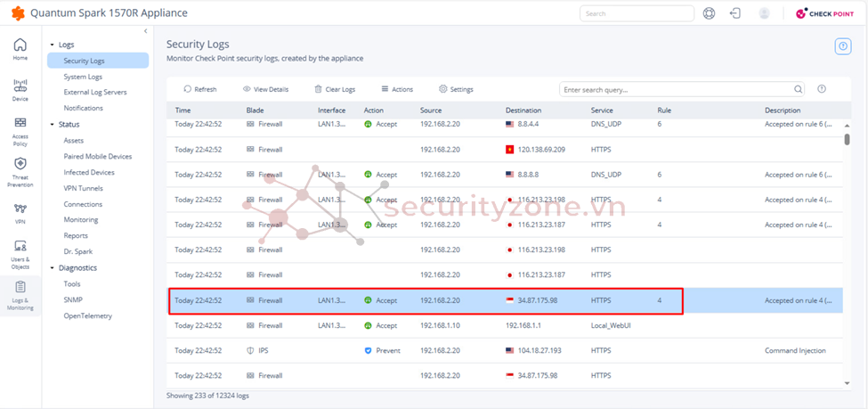This screenshot has width=868, height=409.
Task: Open Notifications in the sidebar
Action: click(x=83, y=108)
